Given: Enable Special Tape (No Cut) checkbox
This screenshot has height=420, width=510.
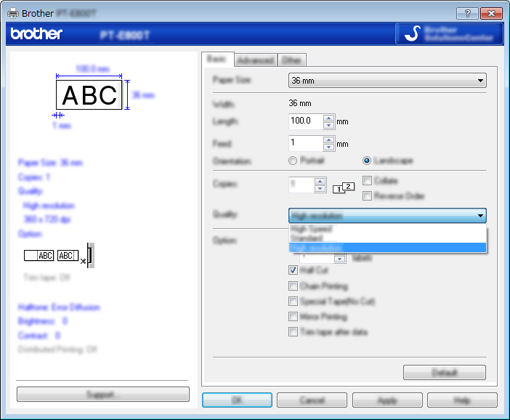Looking at the screenshot, I should tap(293, 302).
